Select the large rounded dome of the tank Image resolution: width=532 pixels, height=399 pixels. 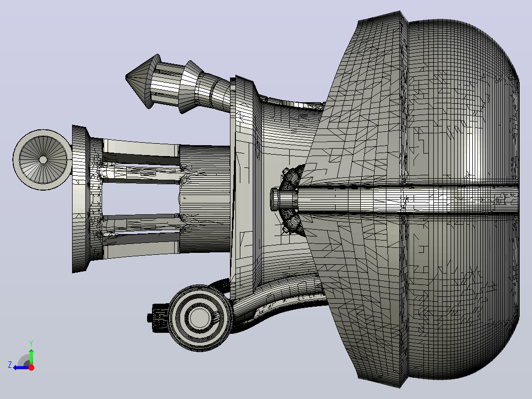pyautogui.click(x=464, y=199)
